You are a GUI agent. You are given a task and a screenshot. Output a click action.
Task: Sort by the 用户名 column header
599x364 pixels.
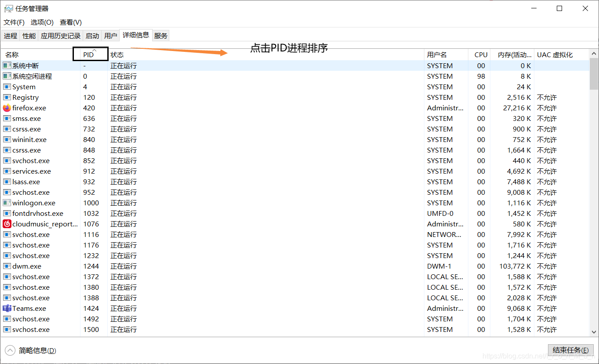click(x=446, y=55)
